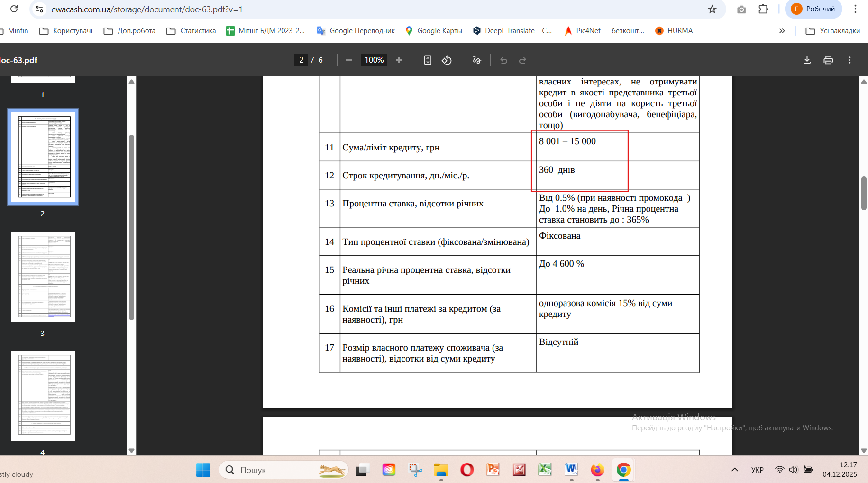
Task: Open Windows Start menu
Action: [203, 470]
